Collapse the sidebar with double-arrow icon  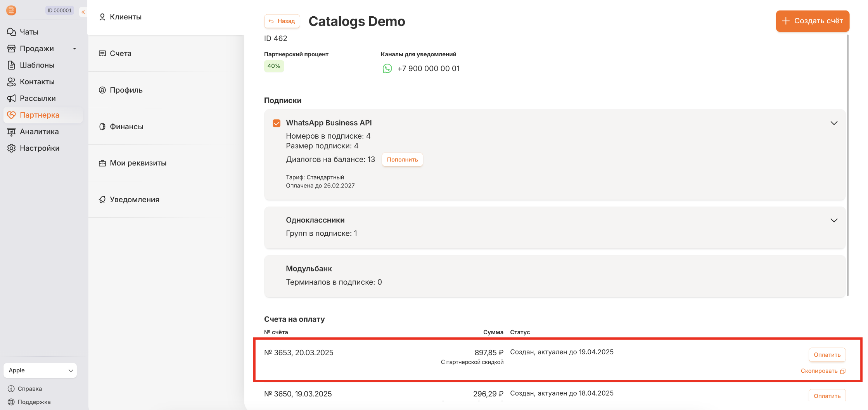pyautogui.click(x=83, y=12)
